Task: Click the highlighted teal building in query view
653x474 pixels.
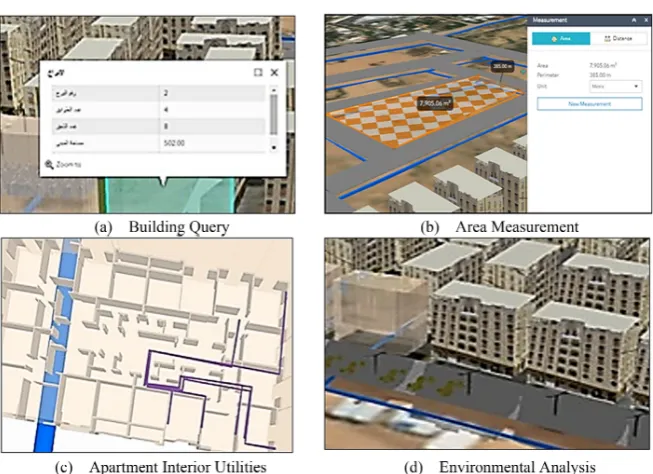Action: click(x=171, y=197)
